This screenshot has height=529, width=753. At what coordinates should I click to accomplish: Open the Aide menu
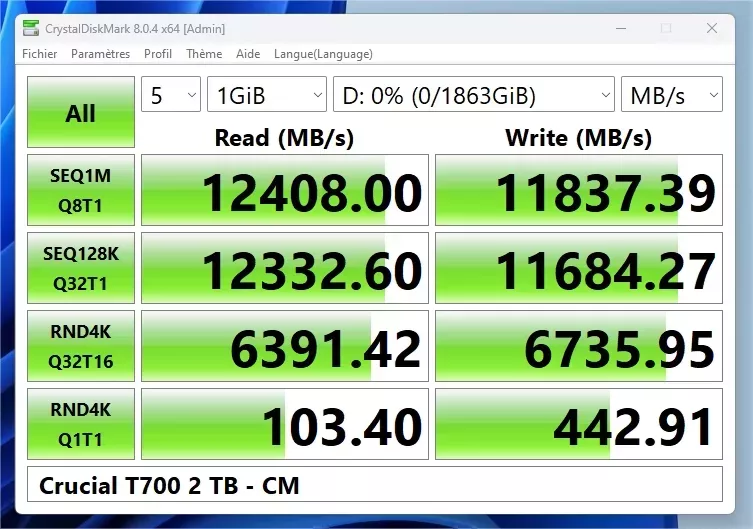[x=248, y=54]
